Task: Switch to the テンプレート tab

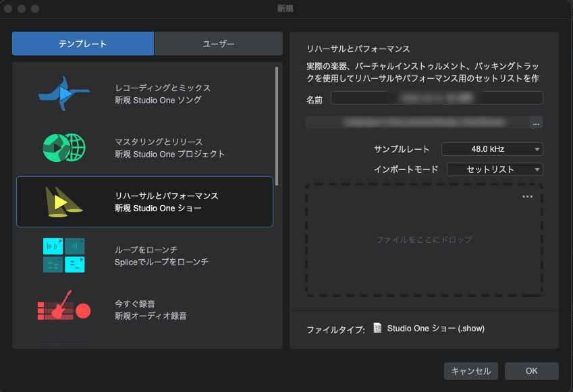Action: tap(83, 44)
